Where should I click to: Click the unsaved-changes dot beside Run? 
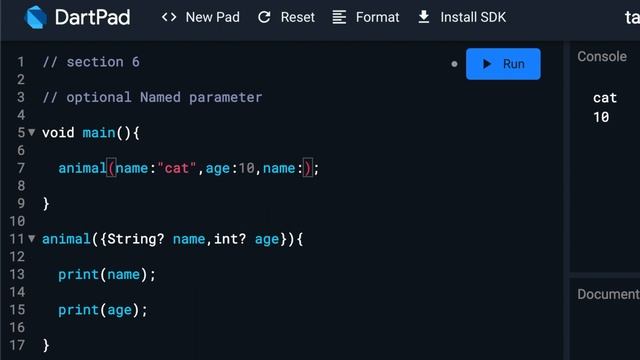454,64
